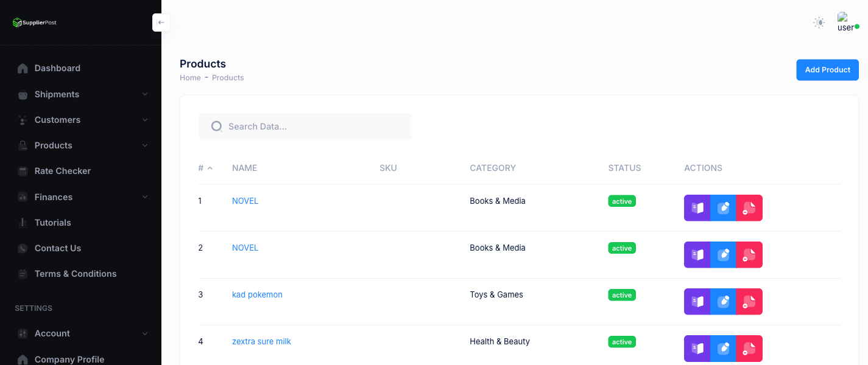Click the SupplierPost logo
The height and width of the screenshot is (365, 868).
tap(34, 22)
